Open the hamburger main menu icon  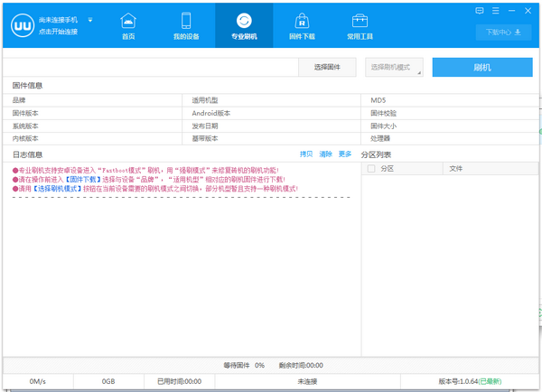pyautogui.click(x=495, y=9)
